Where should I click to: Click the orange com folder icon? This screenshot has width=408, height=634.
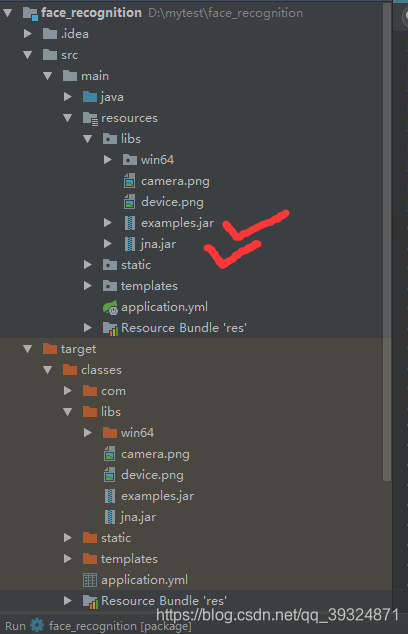click(x=90, y=391)
